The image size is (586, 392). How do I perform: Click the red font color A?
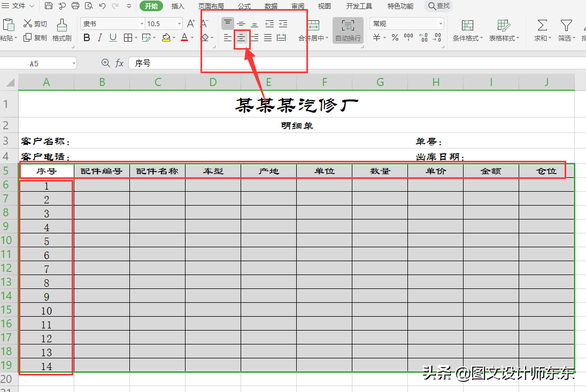184,37
